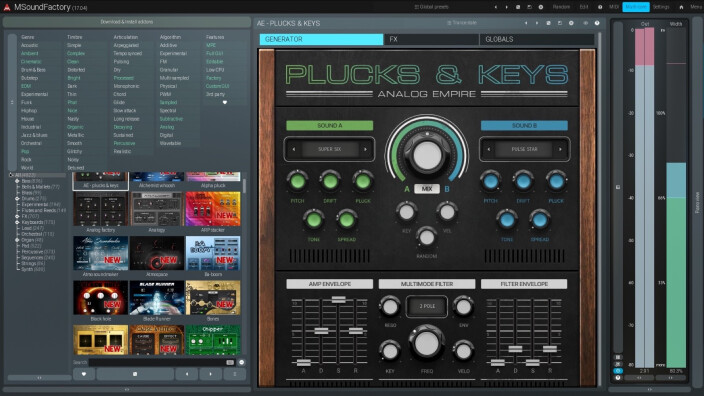Image resolution: width=704 pixels, height=396 pixels.
Task: Open the Settings menu in top bar
Action: pos(661,7)
